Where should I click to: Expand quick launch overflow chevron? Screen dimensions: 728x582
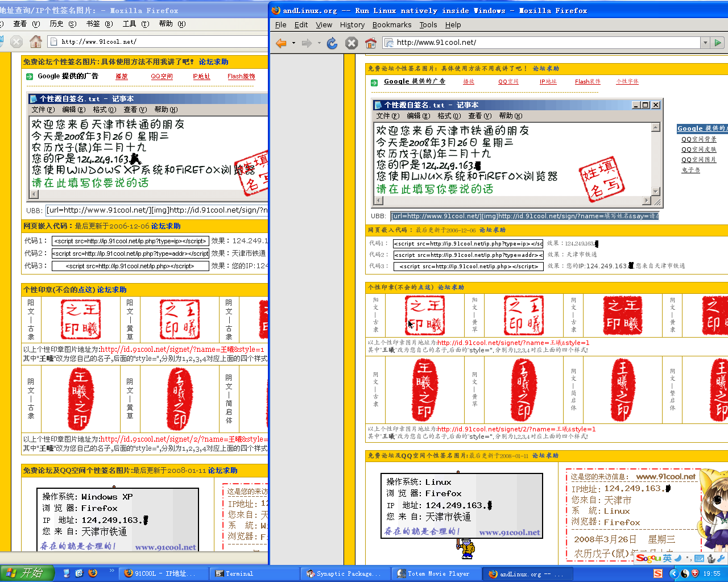(111, 570)
